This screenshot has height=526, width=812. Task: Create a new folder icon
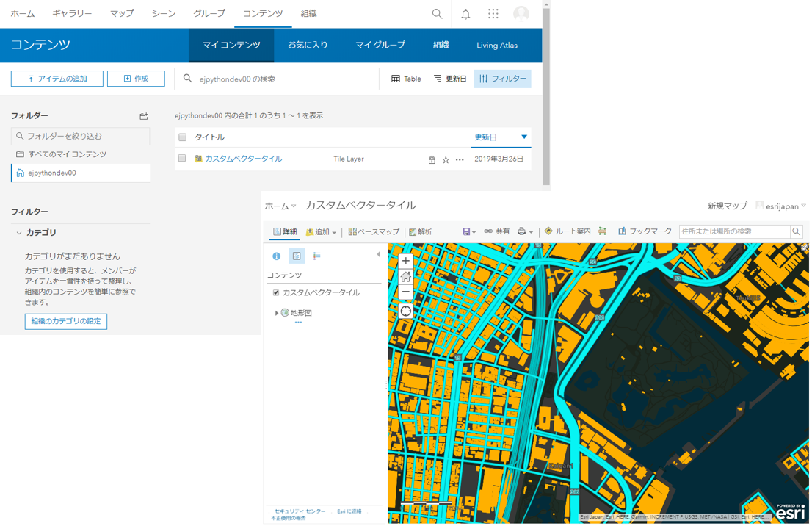coord(144,116)
